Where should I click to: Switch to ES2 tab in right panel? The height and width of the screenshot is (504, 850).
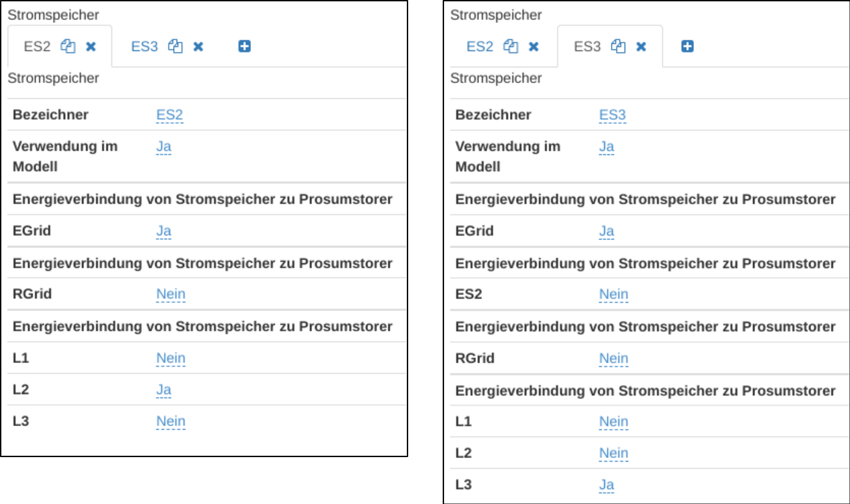pyautogui.click(x=479, y=46)
